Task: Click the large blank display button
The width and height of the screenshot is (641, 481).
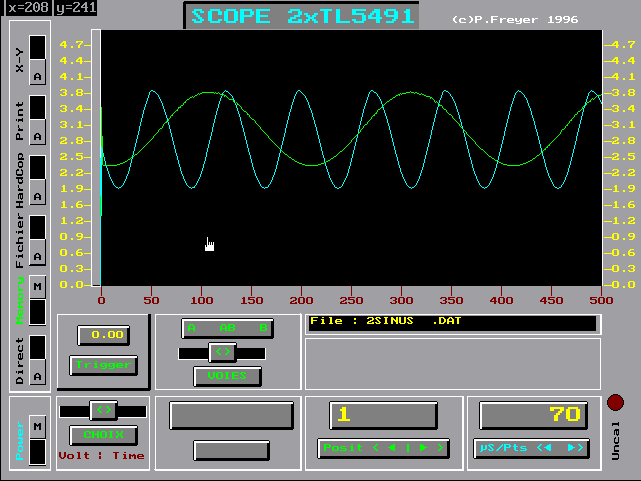Action: 231,415
